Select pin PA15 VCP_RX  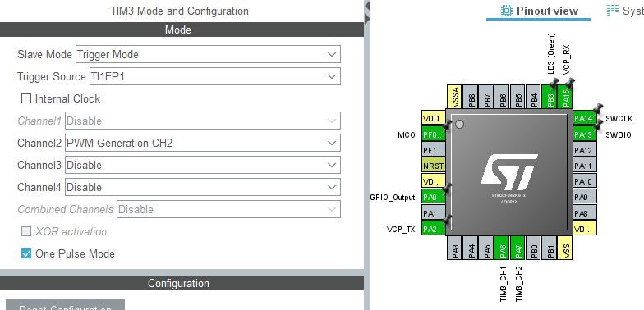[565, 97]
